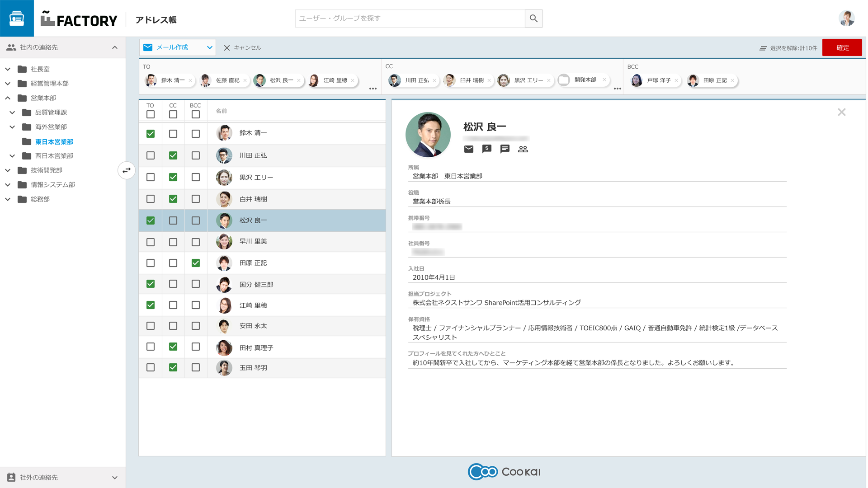Image resolution: width=868 pixels, height=488 pixels.
Task: Open the 西日本営業部 folder
Action: (54, 156)
